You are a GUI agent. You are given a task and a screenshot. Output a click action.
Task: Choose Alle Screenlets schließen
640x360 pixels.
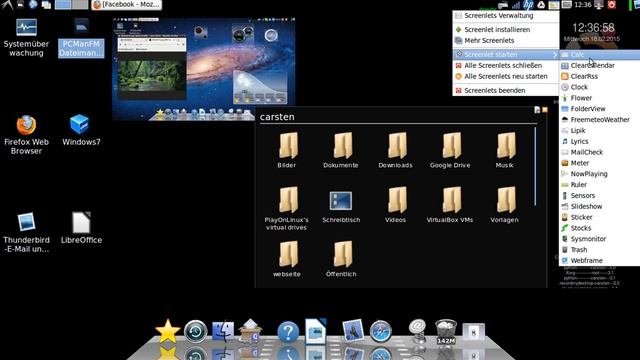[x=505, y=65]
